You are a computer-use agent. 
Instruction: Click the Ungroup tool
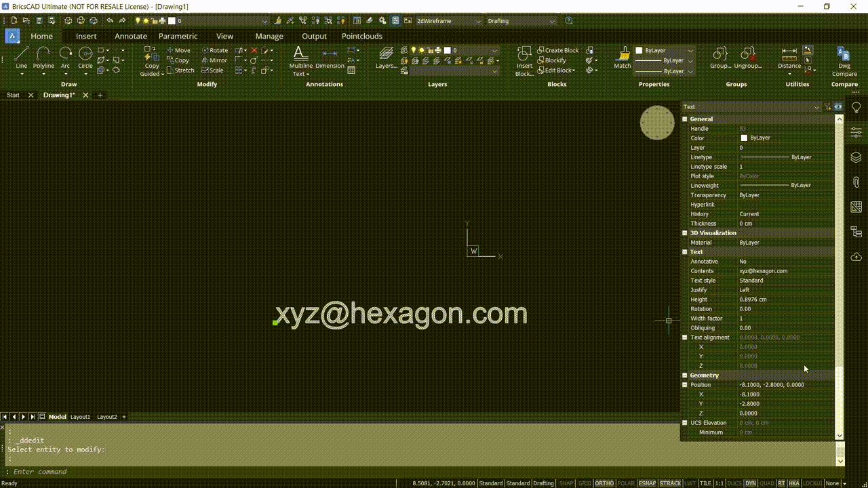[x=748, y=58]
